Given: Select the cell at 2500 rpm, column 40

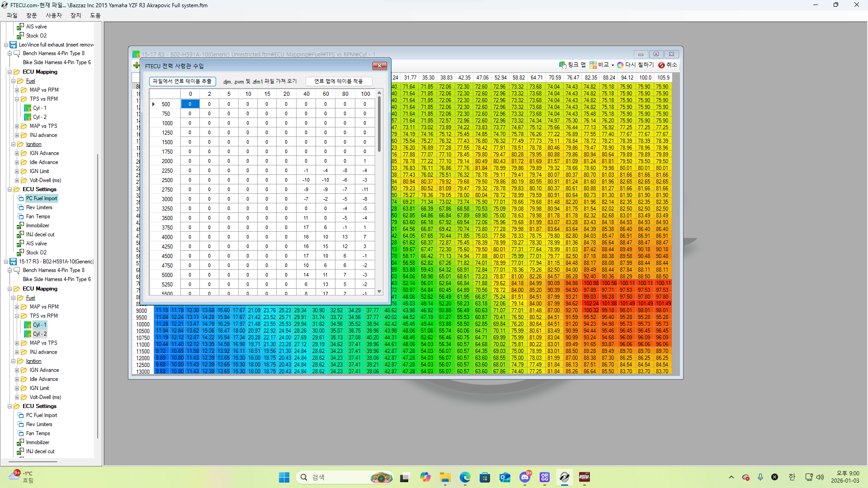Looking at the screenshot, I should [306, 180].
